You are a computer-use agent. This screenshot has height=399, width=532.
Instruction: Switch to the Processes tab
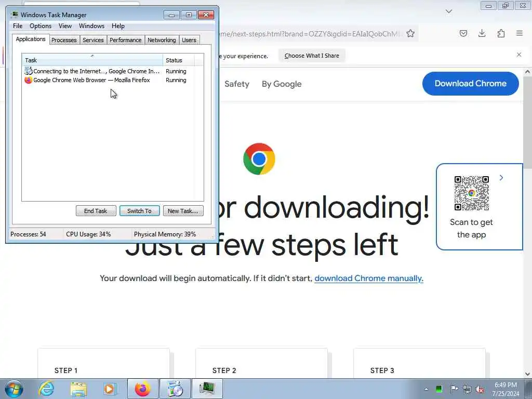pyautogui.click(x=64, y=40)
